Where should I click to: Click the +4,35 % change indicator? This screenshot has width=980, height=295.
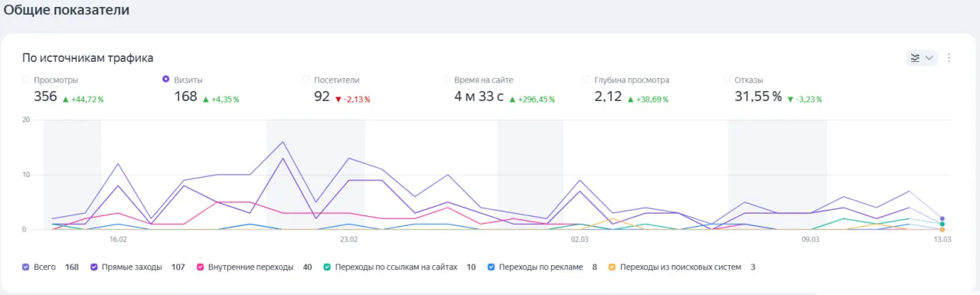(221, 100)
